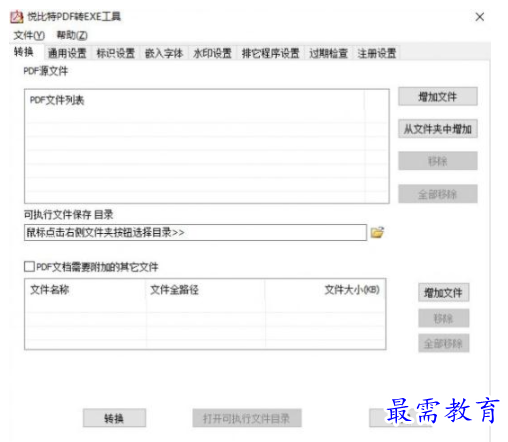Switch to the 标识设置 tab

pos(116,53)
